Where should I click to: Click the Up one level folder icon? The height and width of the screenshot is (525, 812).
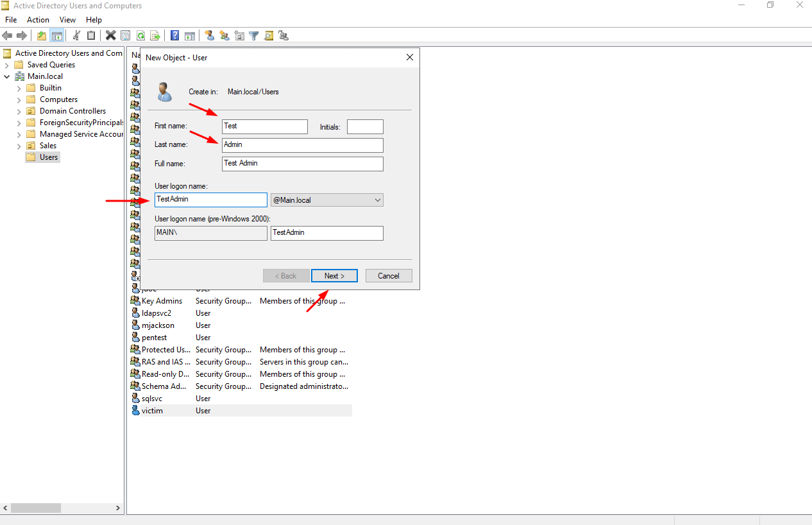click(42, 36)
